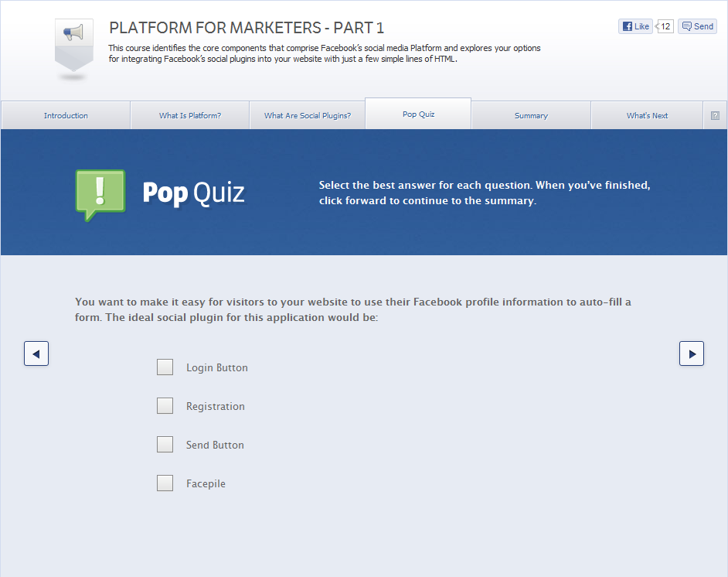Advance to next slide with right arrow
This screenshot has width=728, height=577.
(x=692, y=353)
